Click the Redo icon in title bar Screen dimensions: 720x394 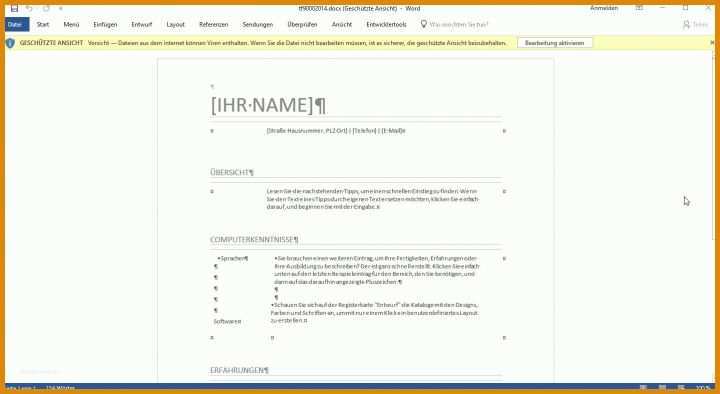tap(46, 8)
